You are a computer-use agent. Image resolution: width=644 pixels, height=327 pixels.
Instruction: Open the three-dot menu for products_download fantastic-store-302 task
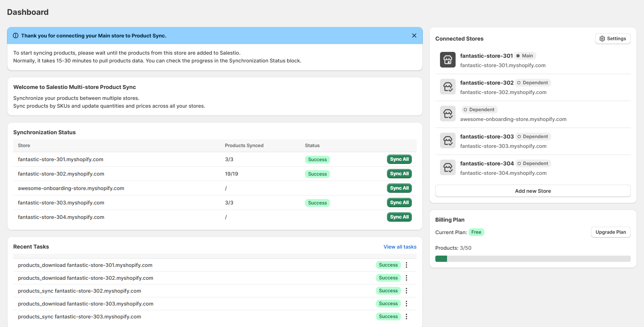[x=406, y=278]
